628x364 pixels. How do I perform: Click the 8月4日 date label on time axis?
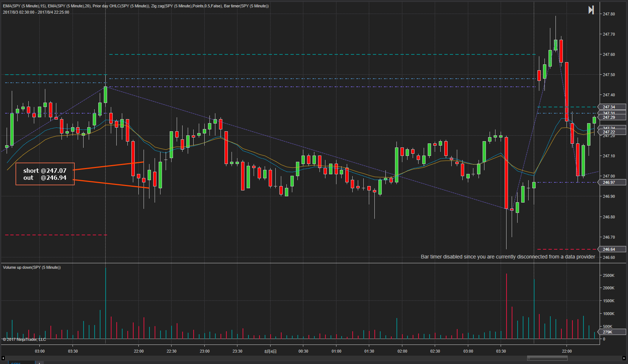point(271,351)
